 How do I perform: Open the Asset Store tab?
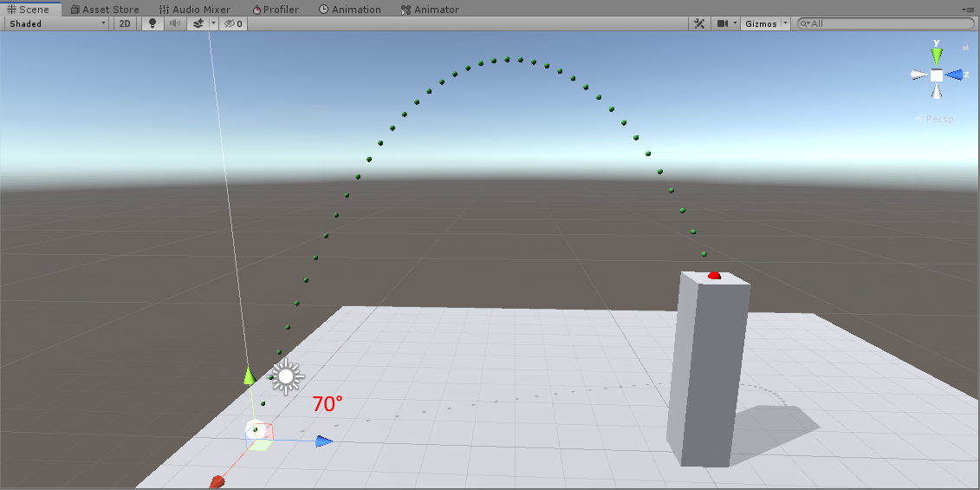pos(104,9)
